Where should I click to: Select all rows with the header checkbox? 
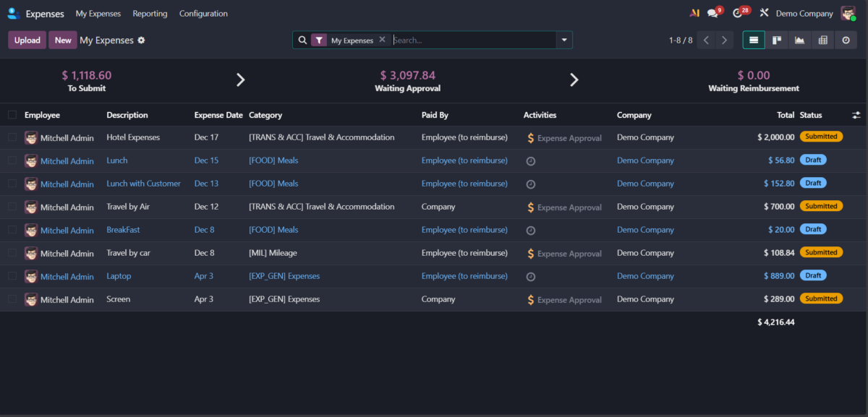tap(12, 115)
